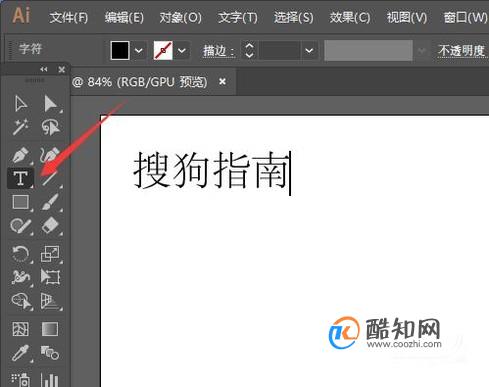This screenshot has height=387, width=489.
Task: Select the Curvature tool
Action: point(50,155)
